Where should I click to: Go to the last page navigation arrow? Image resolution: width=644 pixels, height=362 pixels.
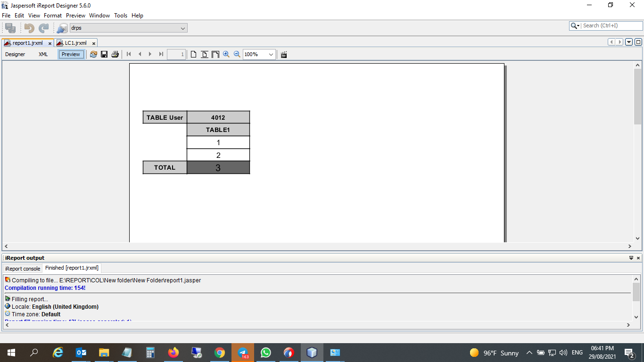click(160, 54)
